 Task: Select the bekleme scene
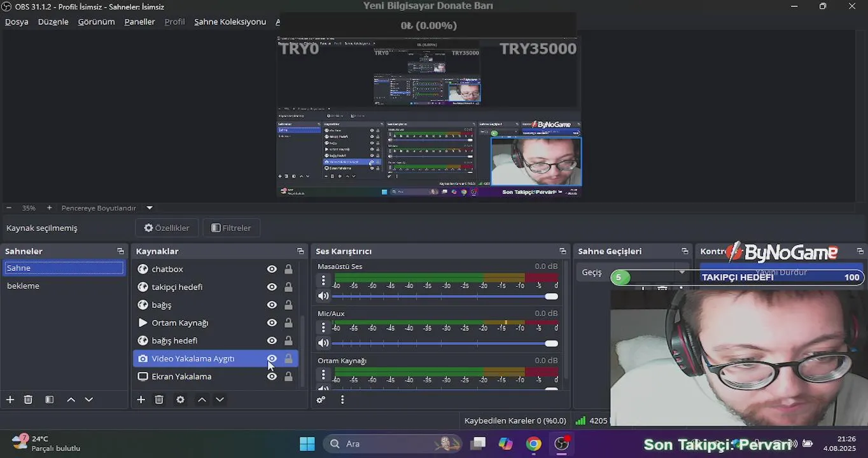point(64,286)
